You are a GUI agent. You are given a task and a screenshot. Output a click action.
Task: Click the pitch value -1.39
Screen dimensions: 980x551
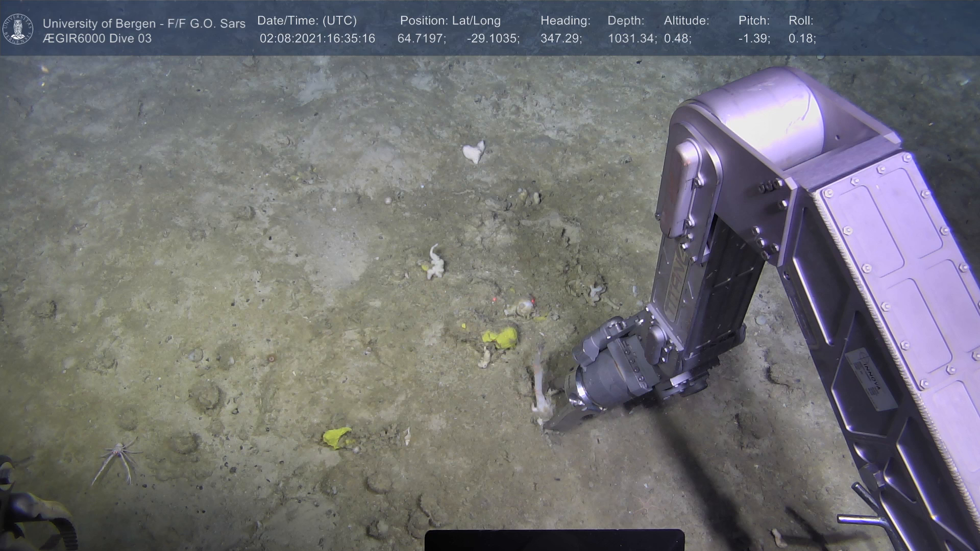[x=754, y=39]
